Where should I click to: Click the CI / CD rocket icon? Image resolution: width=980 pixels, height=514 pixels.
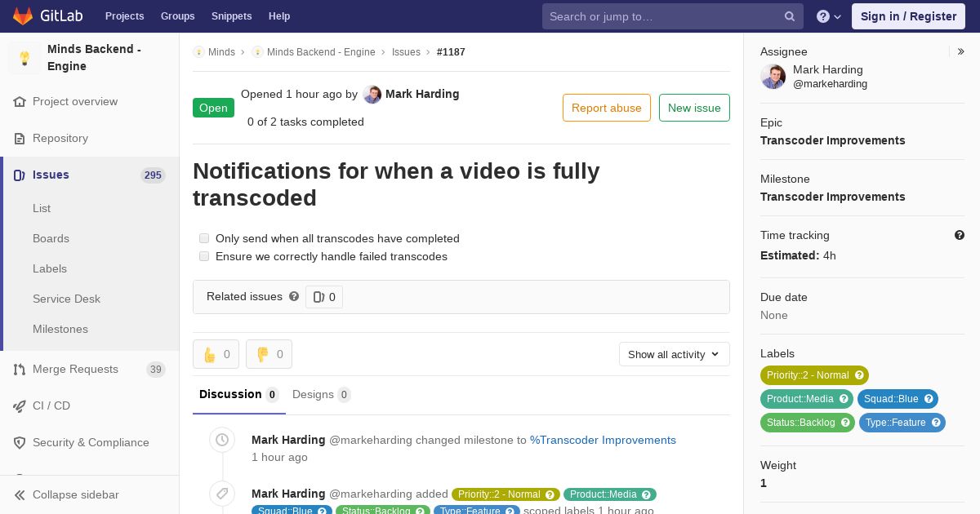tap(20, 406)
